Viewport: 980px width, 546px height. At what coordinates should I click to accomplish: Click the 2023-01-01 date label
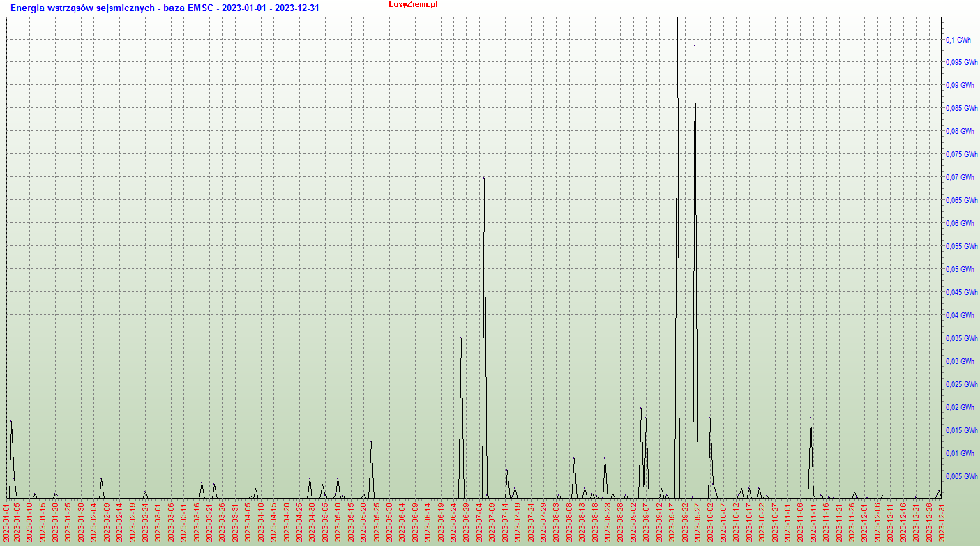(x=6, y=522)
